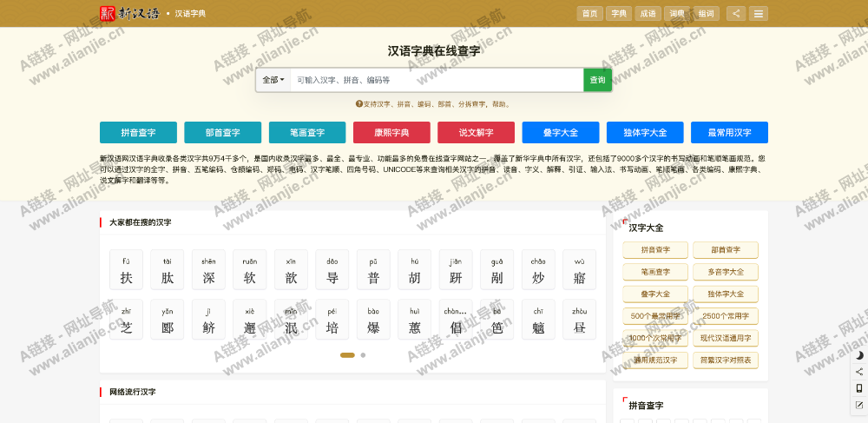
Task: Click sidebar 2500个常用字 link
Action: pyautogui.click(x=726, y=316)
